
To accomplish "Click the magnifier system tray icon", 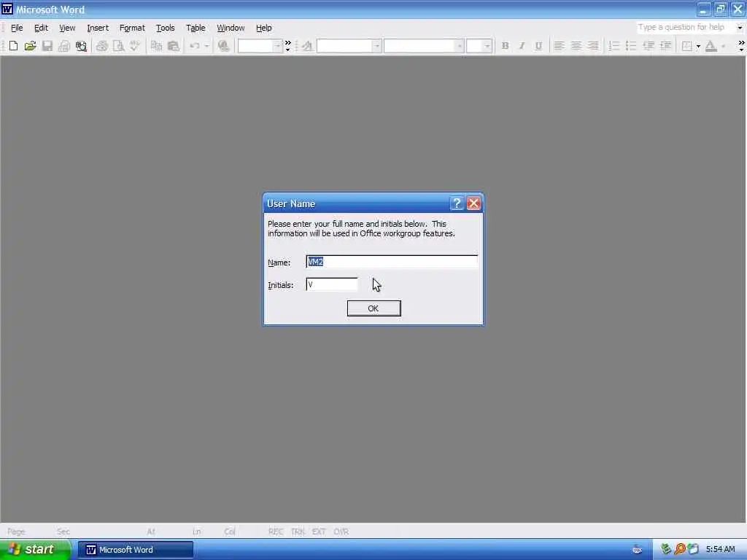I will click(680, 549).
